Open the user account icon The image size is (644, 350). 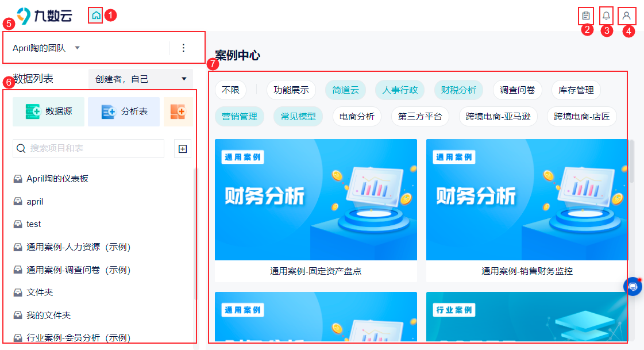[626, 16]
